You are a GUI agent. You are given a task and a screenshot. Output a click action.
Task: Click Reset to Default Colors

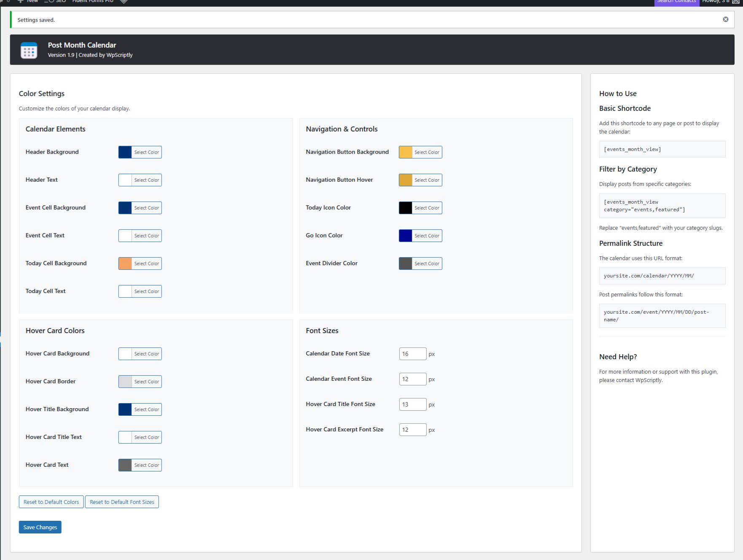coord(51,502)
